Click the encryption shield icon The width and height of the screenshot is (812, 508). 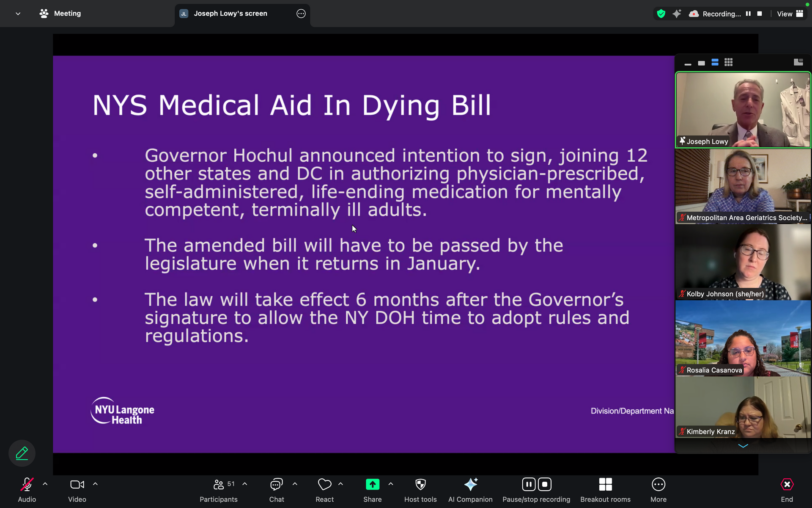click(x=661, y=14)
